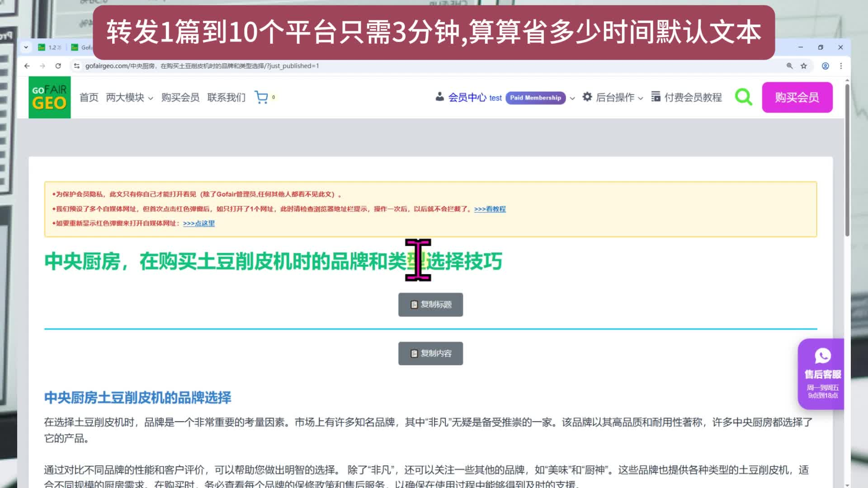Open the tab search dropdown arrow
This screenshot has height=488, width=868.
[26, 47]
